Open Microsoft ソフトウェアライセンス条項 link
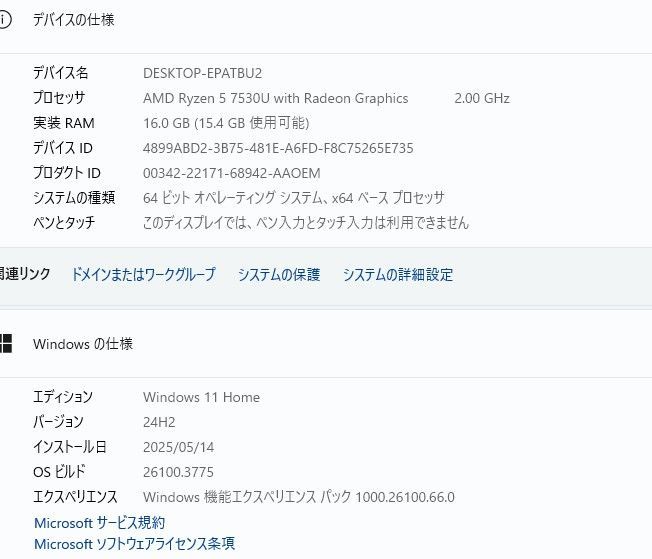This screenshot has width=652, height=559. tap(134, 544)
